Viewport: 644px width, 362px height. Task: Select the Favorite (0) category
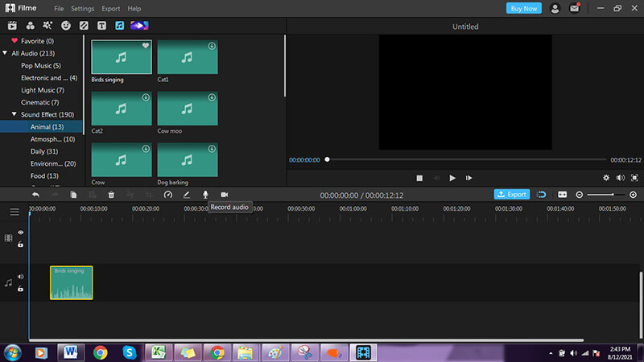point(37,41)
